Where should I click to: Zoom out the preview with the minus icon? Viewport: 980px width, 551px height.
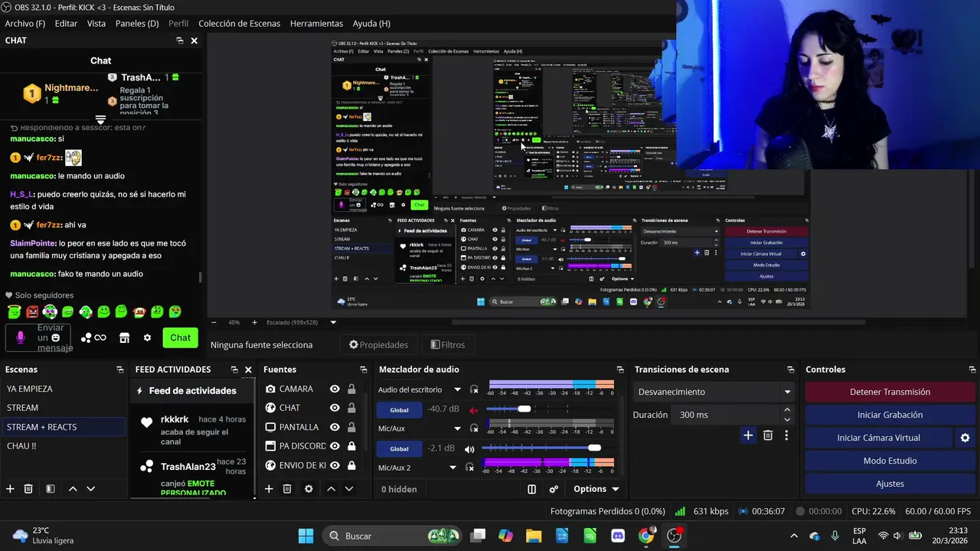pos(214,322)
